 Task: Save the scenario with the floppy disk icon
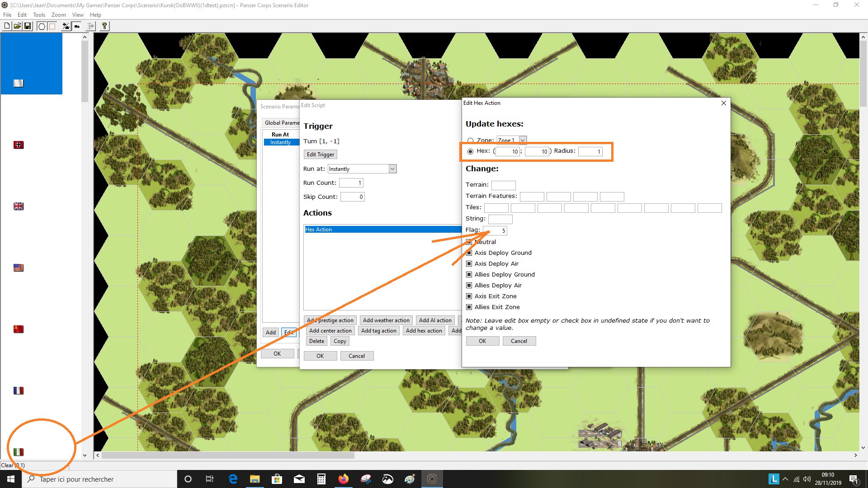(x=28, y=26)
